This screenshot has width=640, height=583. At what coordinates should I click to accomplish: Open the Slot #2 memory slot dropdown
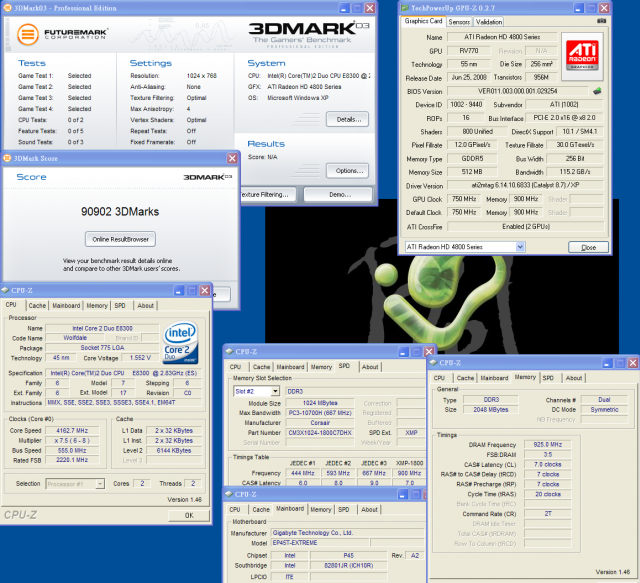275,391
